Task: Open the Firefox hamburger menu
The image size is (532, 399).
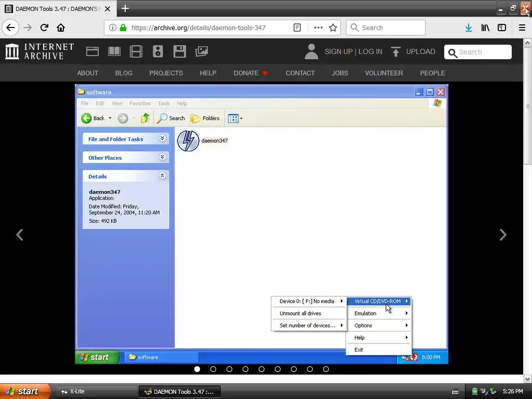Action: pyautogui.click(x=522, y=28)
